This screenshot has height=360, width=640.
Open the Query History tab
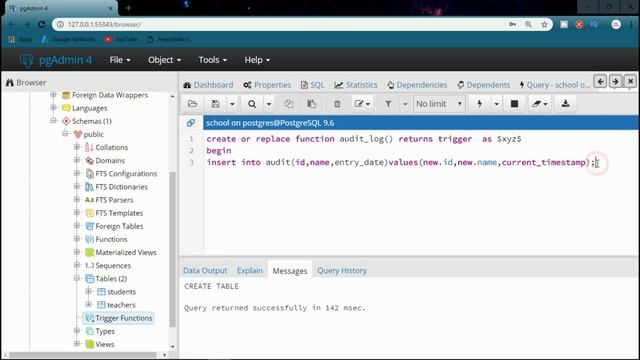[x=342, y=271]
